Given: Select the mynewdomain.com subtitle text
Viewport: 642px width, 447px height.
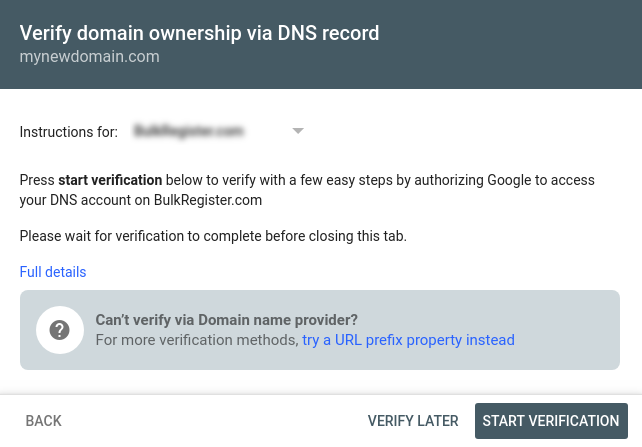Looking at the screenshot, I should [90, 56].
